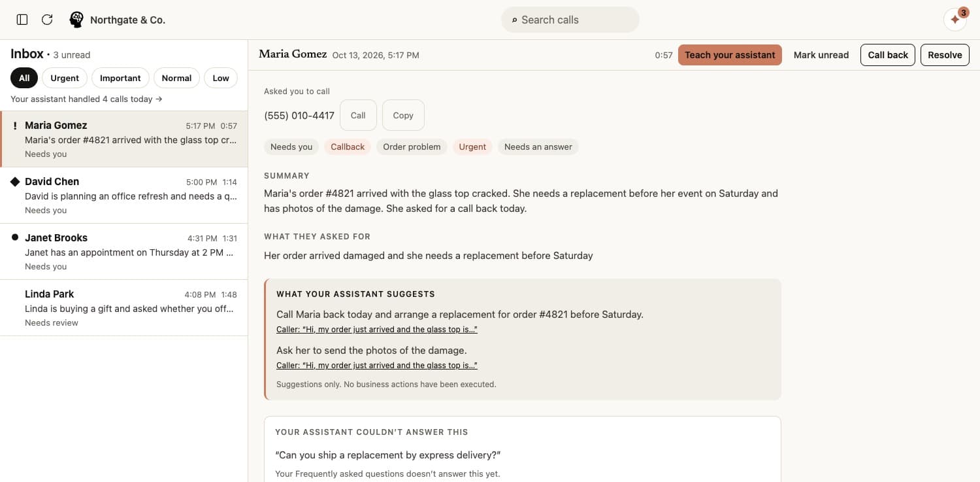Open transcript quote under 'Ask her to send the photos'
The image size is (980, 482).
(x=377, y=366)
